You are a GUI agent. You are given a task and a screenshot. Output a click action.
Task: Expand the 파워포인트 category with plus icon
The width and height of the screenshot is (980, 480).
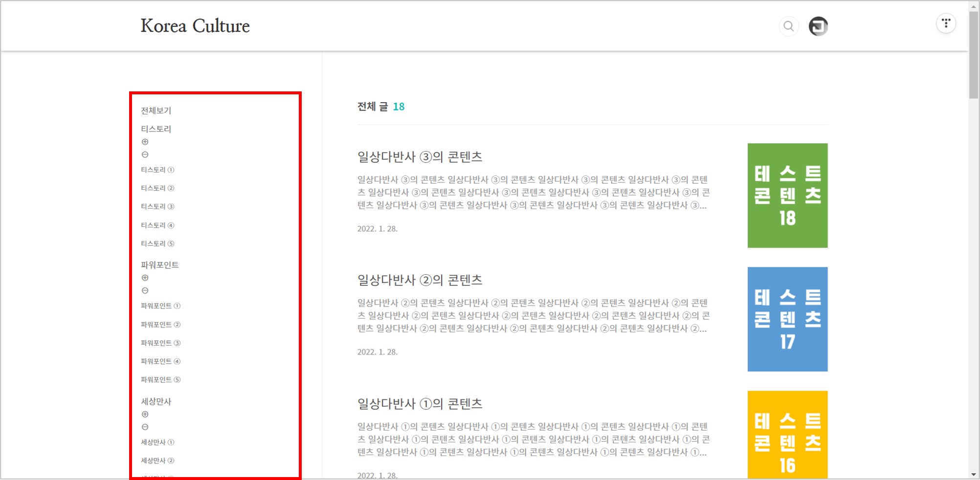145,278
